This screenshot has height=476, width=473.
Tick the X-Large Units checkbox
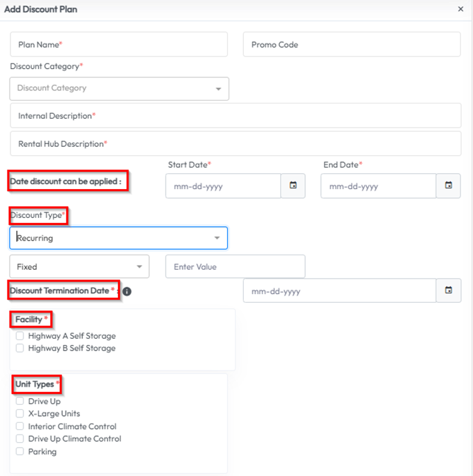tap(20, 414)
